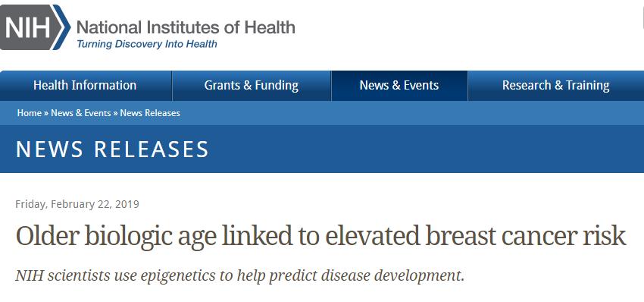Click the NIH scientists use epigenetics subheading
The width and height of the screenshot is (644, 302).
[240, 275]
